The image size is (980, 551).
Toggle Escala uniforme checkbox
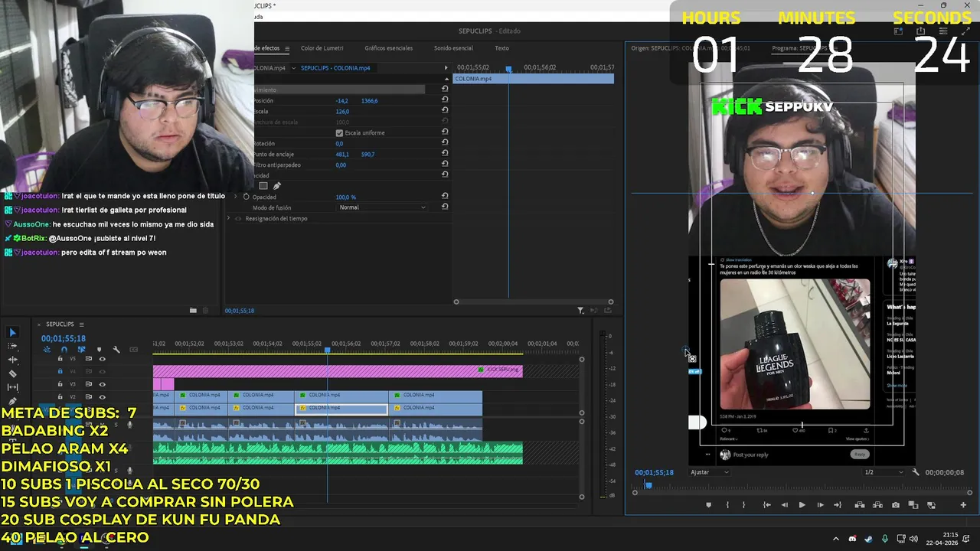339,132
